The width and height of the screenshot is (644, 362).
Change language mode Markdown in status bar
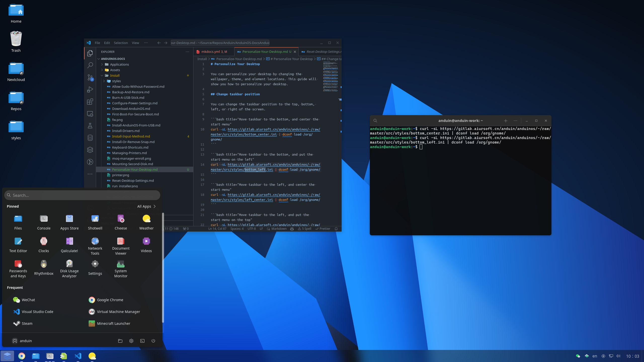pos(279,229)
